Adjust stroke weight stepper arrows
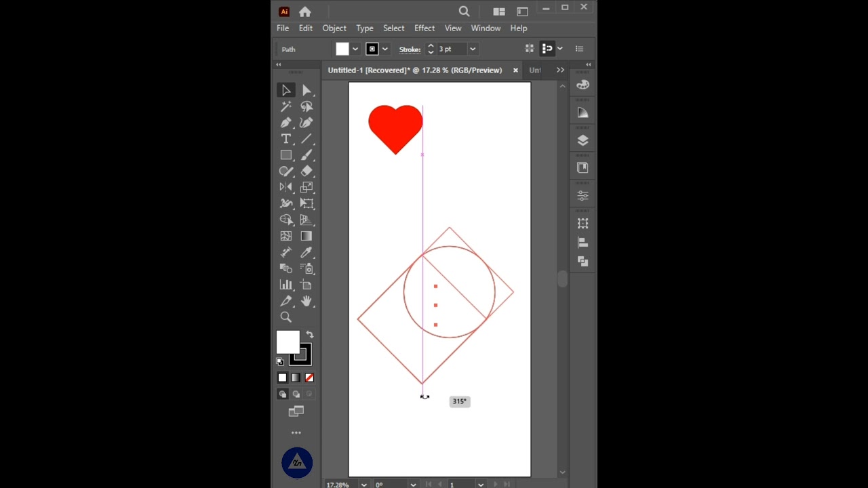Image resolution: width=868 pixels, height=488 pixels. (430, 49)
